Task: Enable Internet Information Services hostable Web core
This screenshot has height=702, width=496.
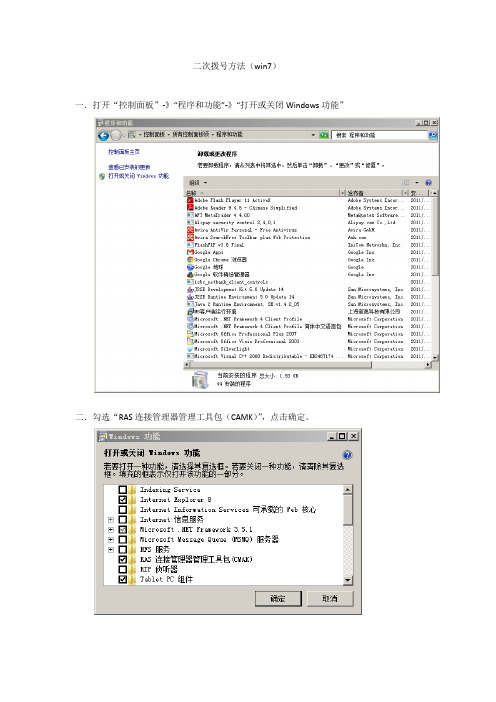Action: tap(123, 509)
